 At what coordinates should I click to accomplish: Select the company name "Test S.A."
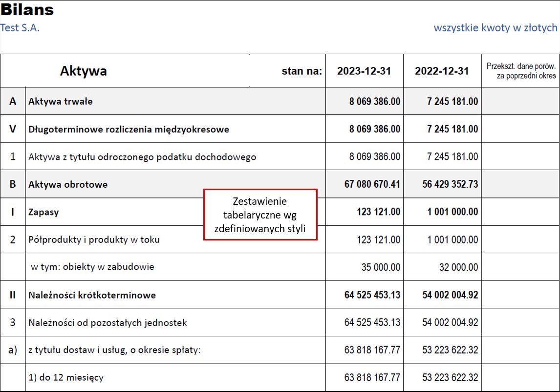[x=20, y=28]
